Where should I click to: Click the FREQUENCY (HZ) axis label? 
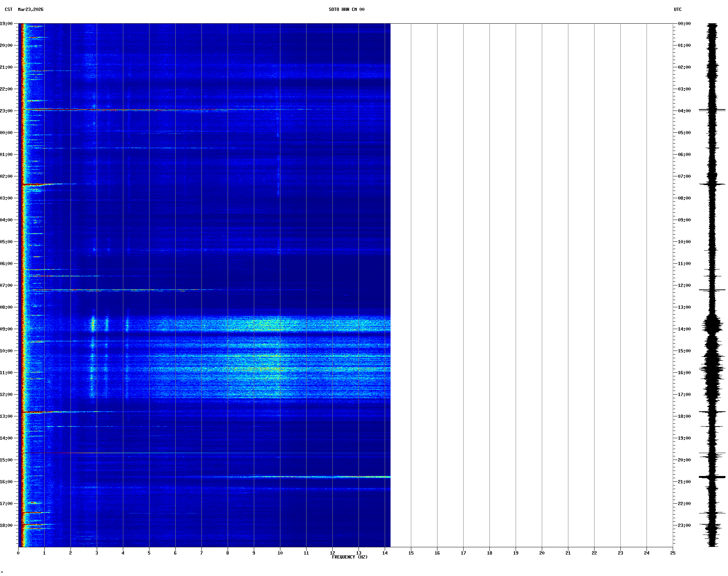tap(349, 557)
